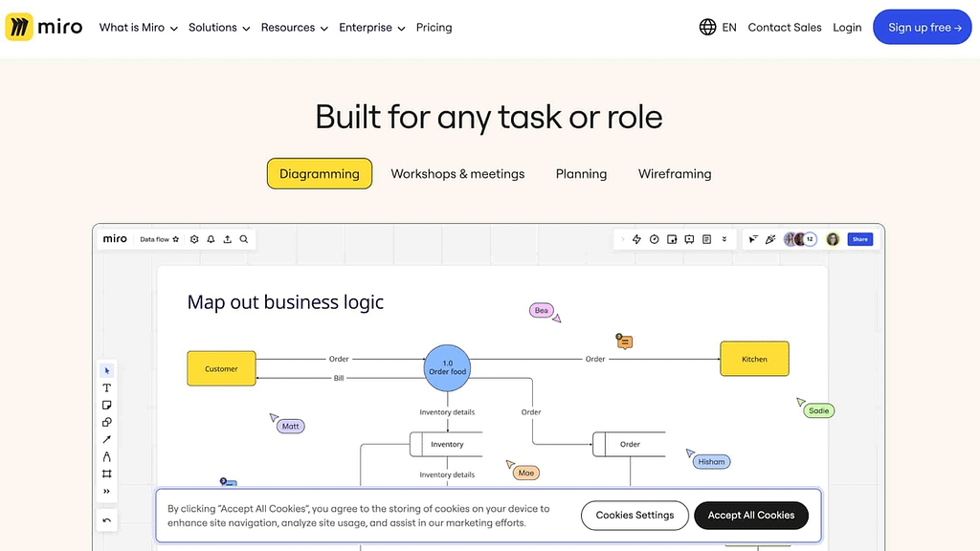Click the export upload icon
The width and height of the screenshot is (980, 551).
click(x=228, y=239)
